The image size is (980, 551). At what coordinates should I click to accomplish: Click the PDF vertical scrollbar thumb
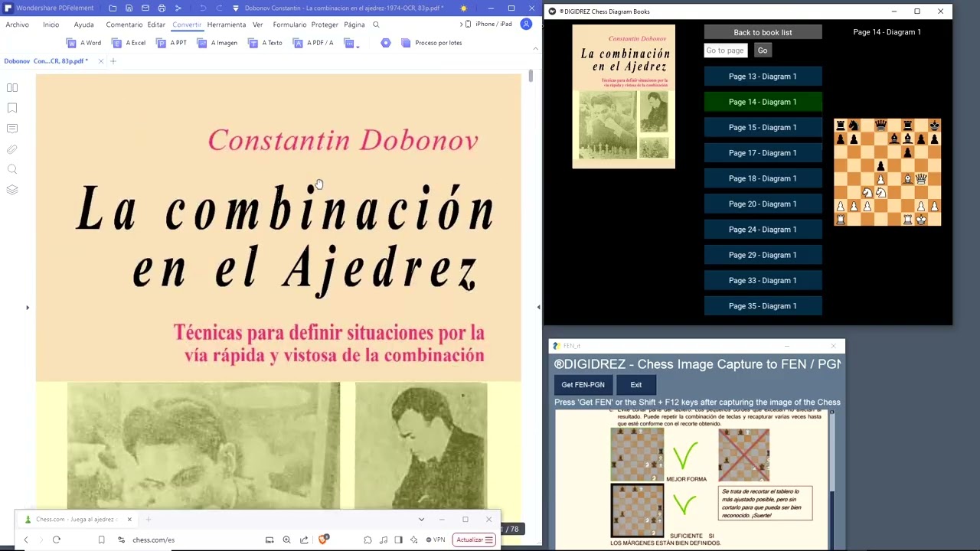[x=531, y=76]
